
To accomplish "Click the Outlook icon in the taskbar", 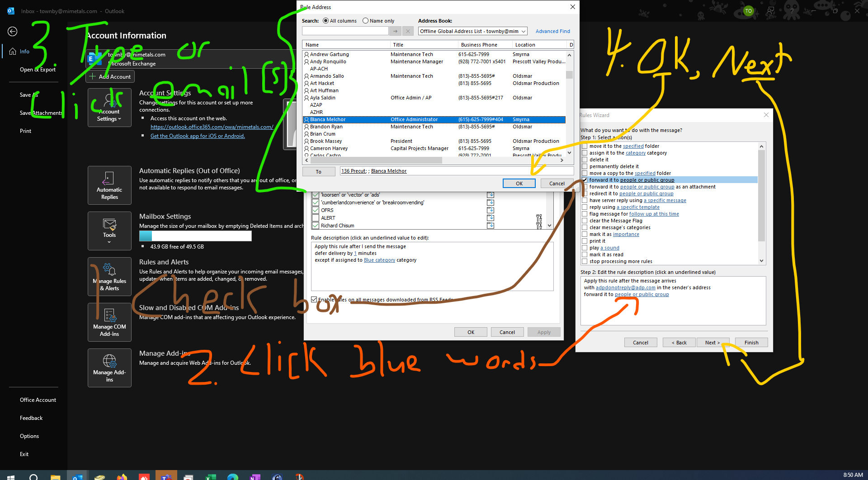I will click(78, 477).
